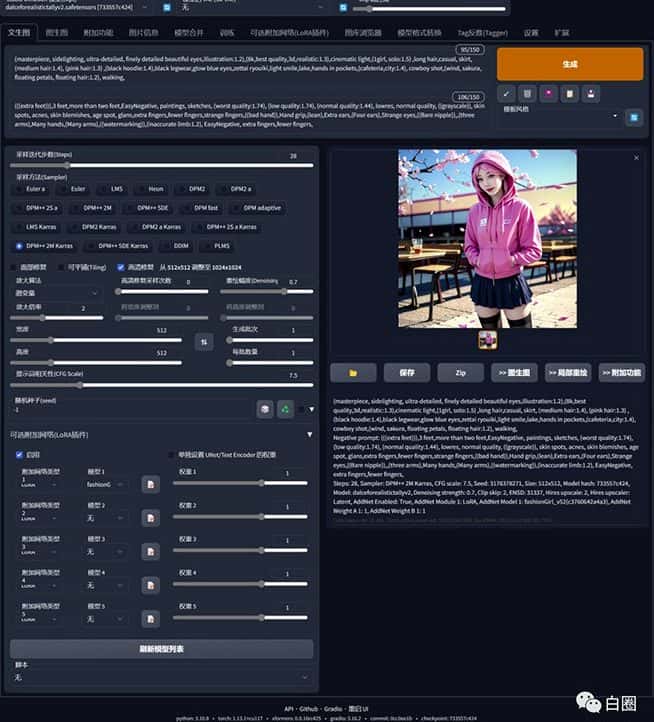Screen dimensions: 654x722
Task: Click the file icon next to 模型 1
Action: [x=150, y=484]
